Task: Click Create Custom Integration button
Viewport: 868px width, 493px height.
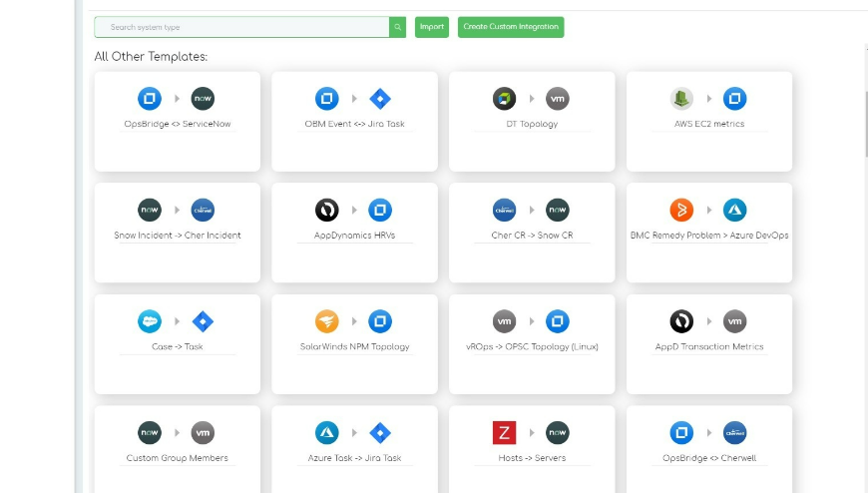Action: point(511,27)
